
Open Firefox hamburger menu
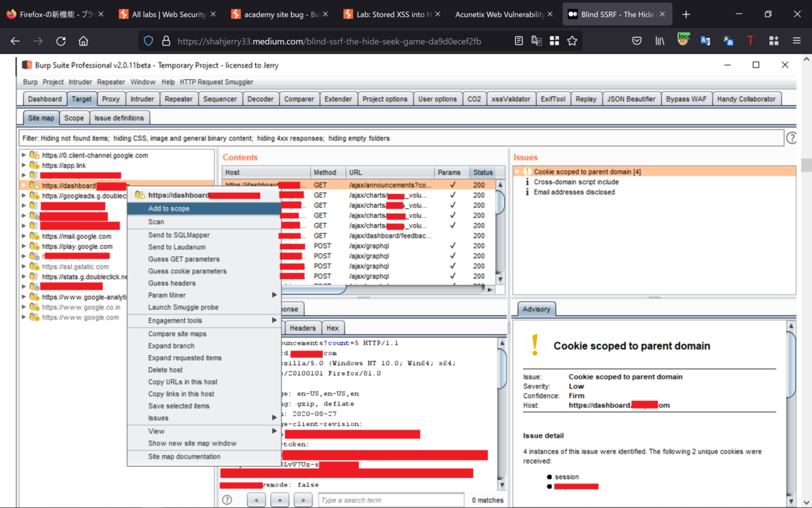click(796, 41)
